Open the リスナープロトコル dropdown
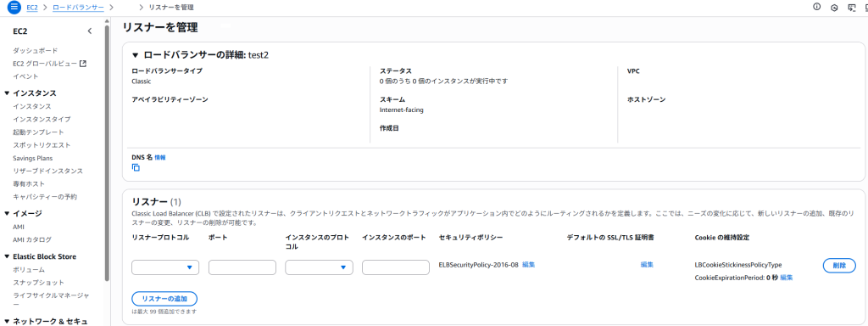The image size is (868, 326). [165, 267]
